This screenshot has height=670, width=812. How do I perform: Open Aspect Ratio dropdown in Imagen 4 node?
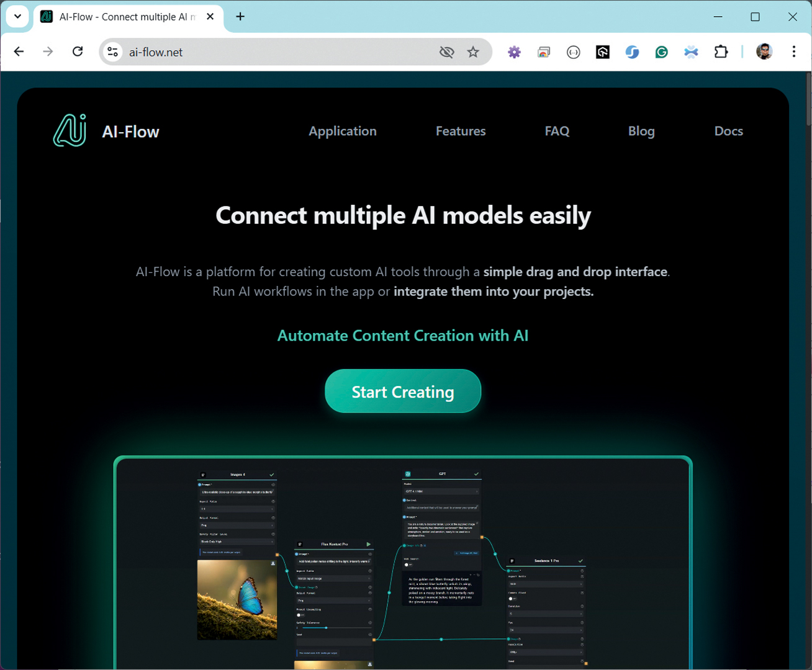[x=237, y=509]
